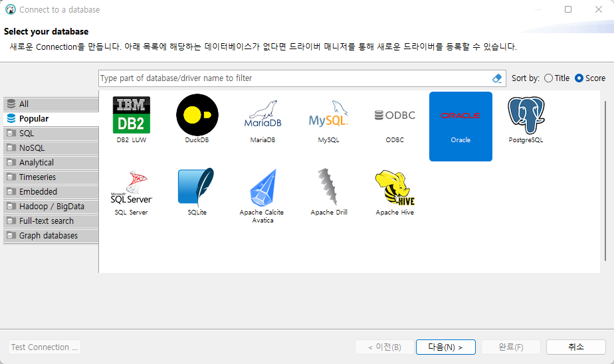Show Full-text search databases
This screenshot has height=364, width=614.
click(51, 221)
